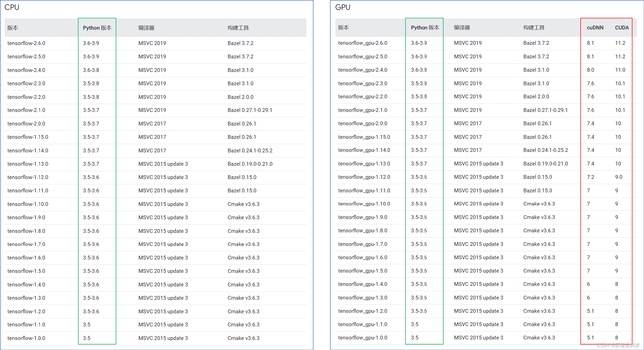Click the tensorflow_gpu-1.12.0 row name
Viewport: 644px width, 350px height.
coord(364,177)
